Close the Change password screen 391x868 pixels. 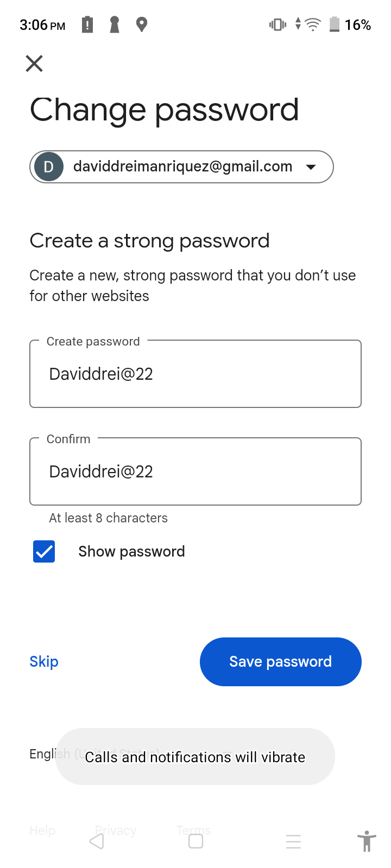click(x=34, y=64)
